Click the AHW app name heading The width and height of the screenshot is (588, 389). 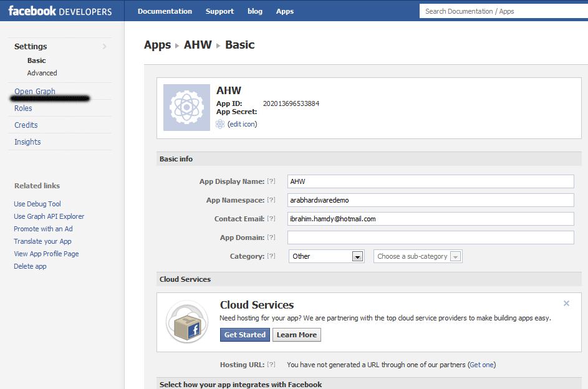click(x=229, y=90)
